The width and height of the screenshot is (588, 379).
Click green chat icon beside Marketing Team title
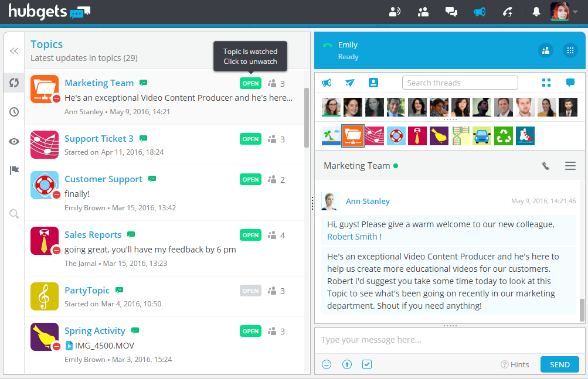(143, 83)
